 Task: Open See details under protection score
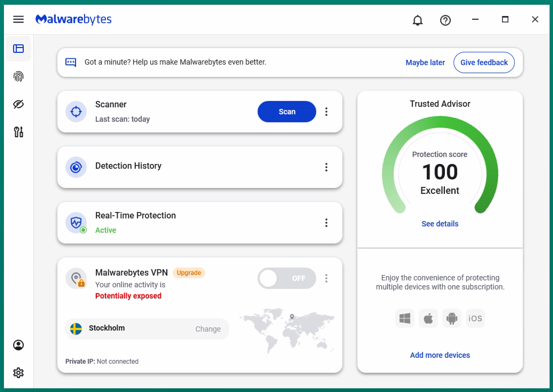(440, 224)
